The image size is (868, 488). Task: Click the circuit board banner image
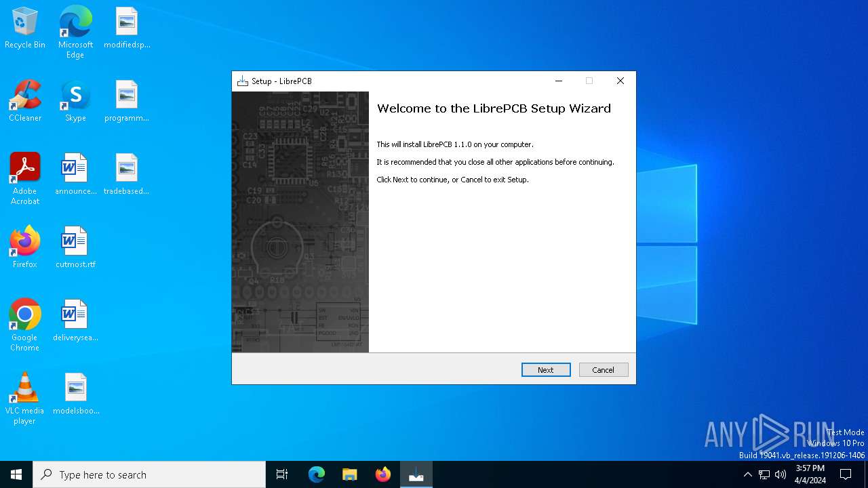coord(300,222)
